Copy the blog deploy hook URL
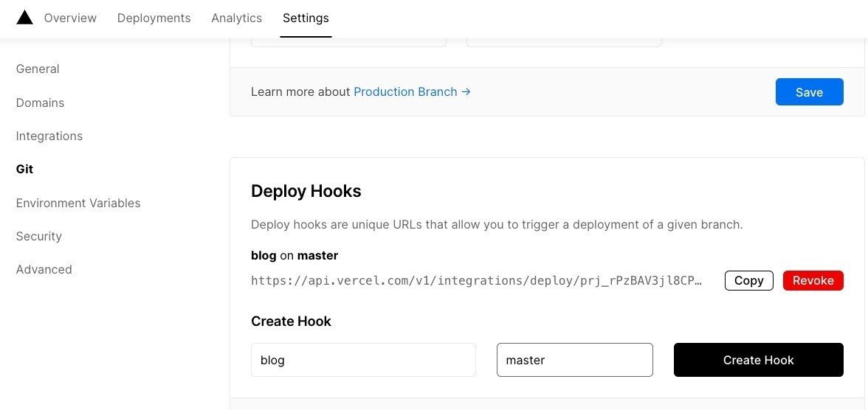The height and width of the screenshot is (410, 868). pyautogui.click(x=748, y=281)
